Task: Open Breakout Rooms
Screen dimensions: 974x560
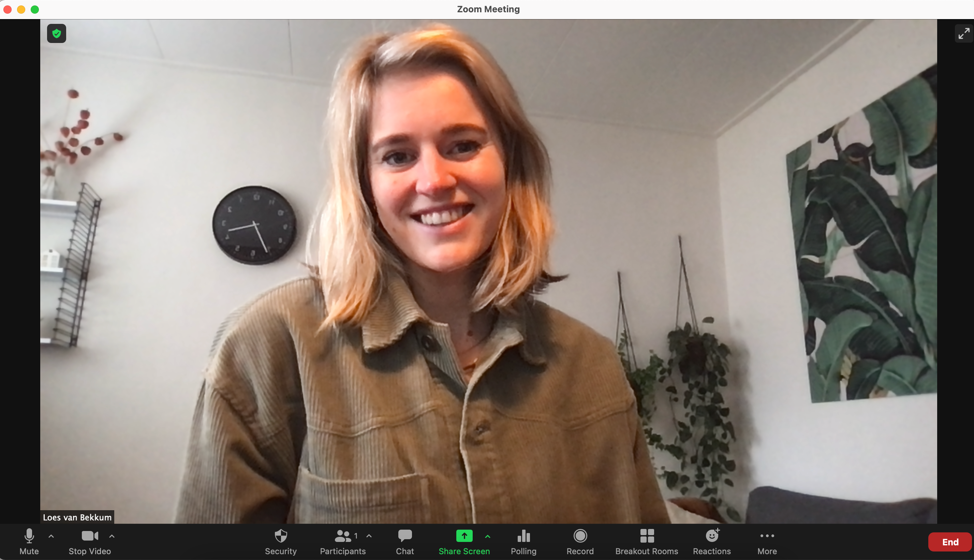Action: pos(647,542)
